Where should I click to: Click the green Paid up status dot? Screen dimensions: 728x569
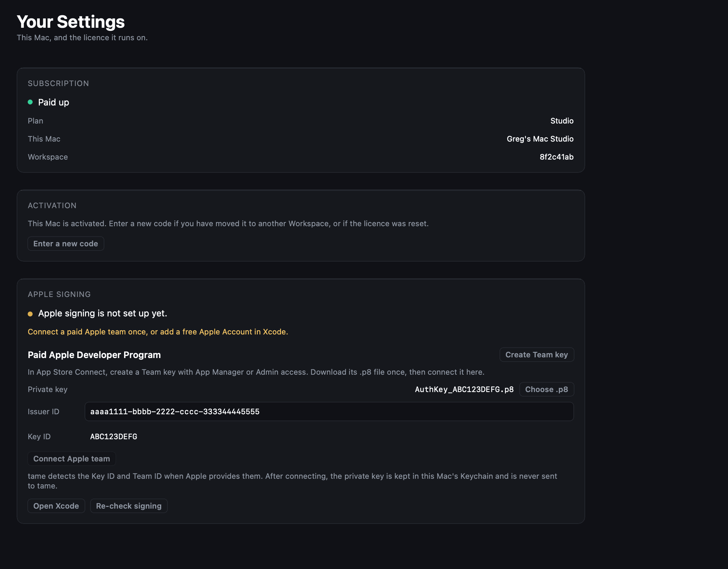pyautogui.click(x=30, y=102)
